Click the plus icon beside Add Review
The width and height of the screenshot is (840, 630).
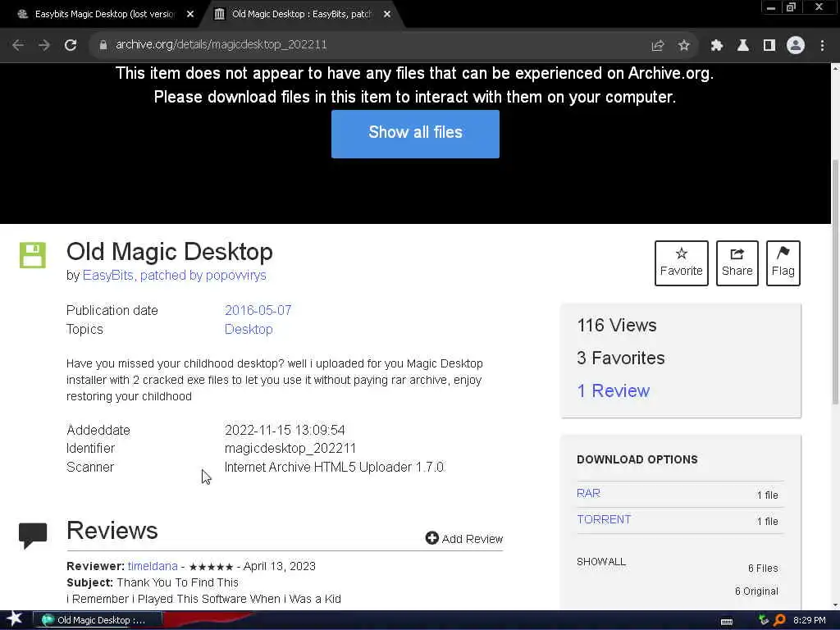(431, 538)
